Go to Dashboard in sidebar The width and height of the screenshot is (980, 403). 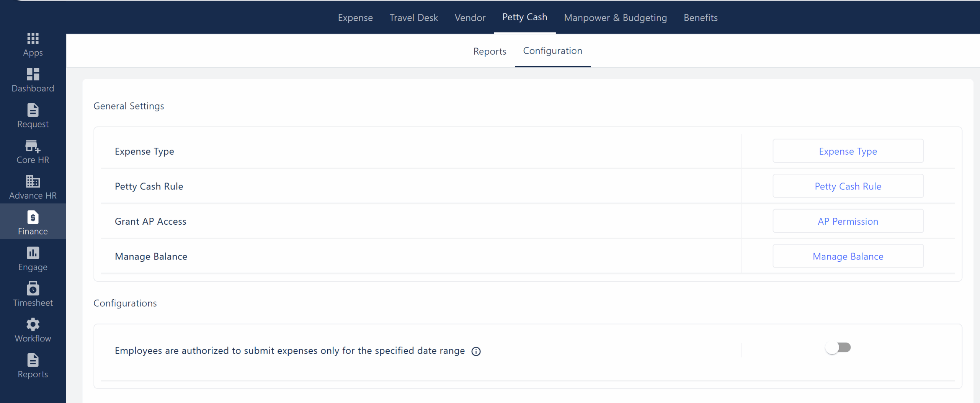point(33,80)
